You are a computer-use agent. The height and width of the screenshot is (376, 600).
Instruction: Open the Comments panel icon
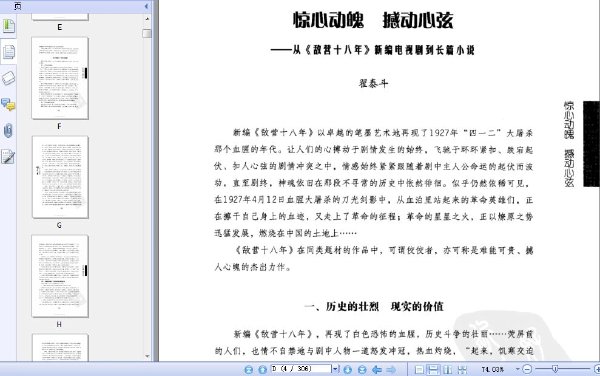point(8,104)
